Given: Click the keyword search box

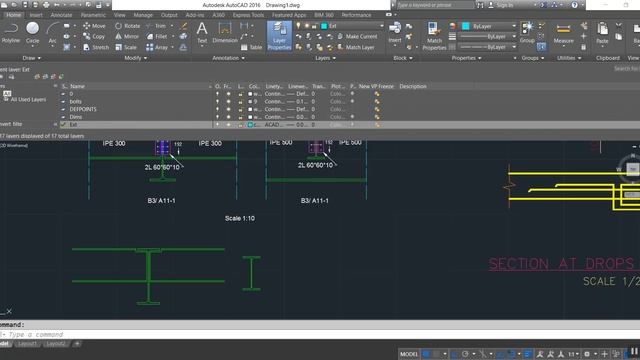Looking at the screenshot, I should coord(436,5).
